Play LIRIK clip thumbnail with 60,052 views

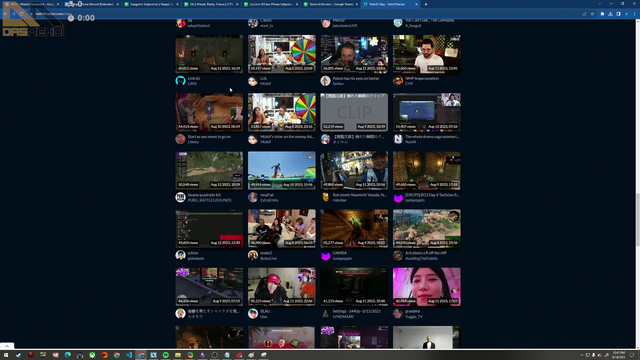[209, 54]
